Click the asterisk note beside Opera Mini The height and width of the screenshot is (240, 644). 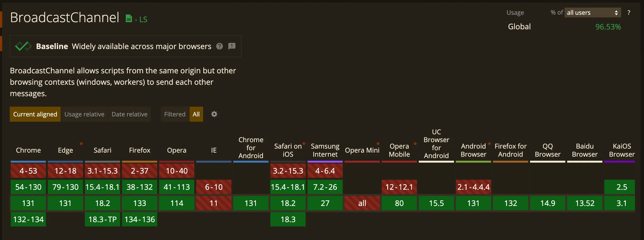coord(378,144)
